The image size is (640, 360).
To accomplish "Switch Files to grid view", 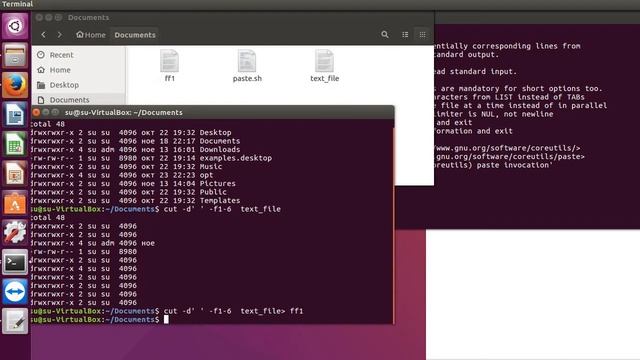I will click(422, 35).
